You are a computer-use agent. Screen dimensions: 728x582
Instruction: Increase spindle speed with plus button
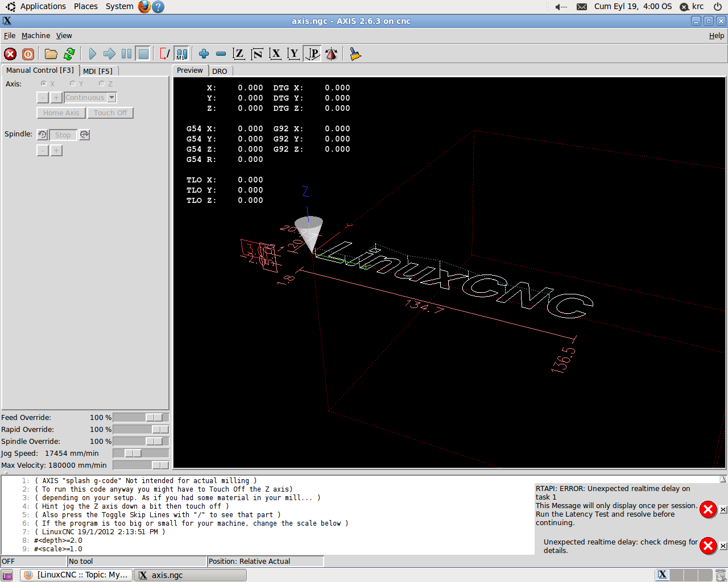click(56, 150)
